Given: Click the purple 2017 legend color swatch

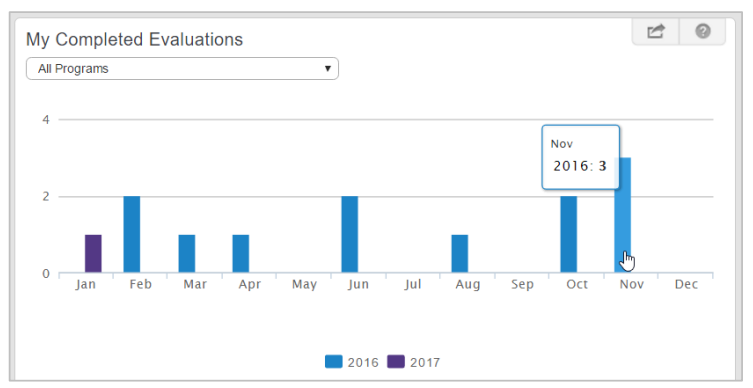Looking at the screenshot, I should click(396, 362).
